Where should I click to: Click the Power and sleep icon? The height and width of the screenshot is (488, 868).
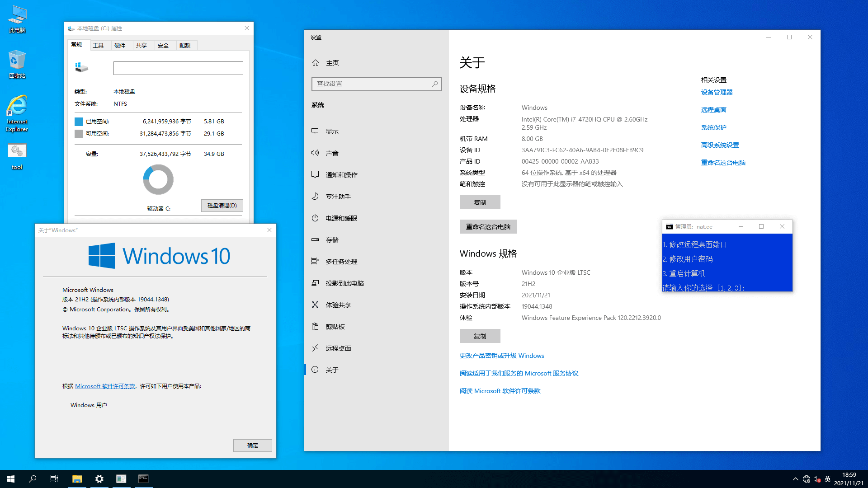315,218
